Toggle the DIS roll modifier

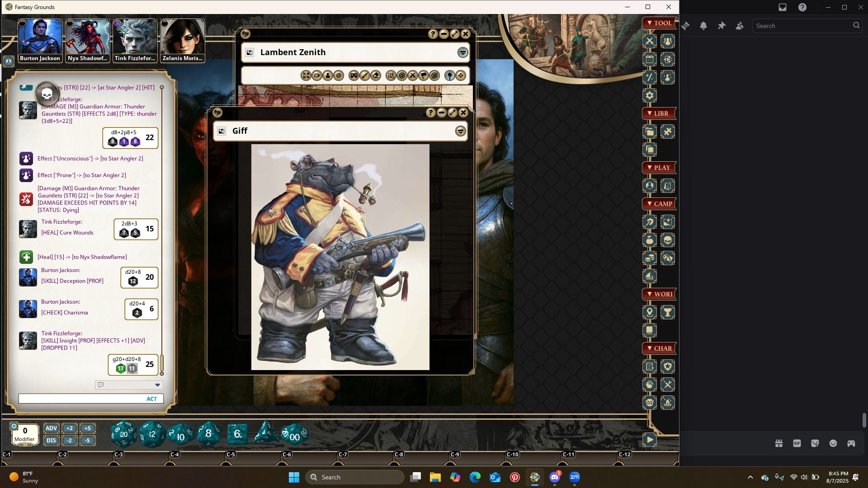pyautogui.click(x=51, y=441)
